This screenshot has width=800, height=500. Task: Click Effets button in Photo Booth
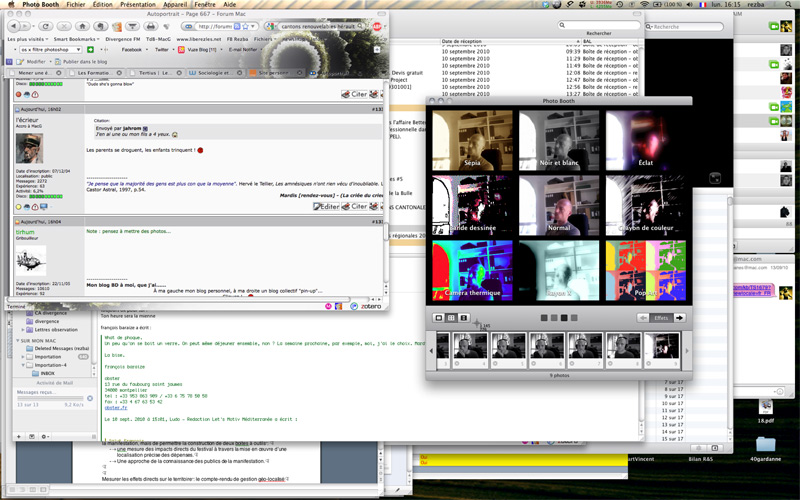pos(661,318)
